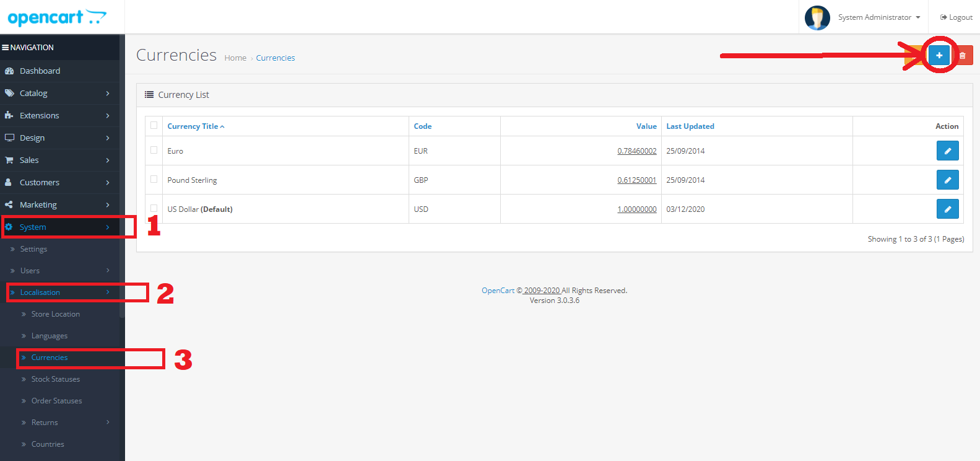Expand the Sales menu chevron
Viewport: 980px width, 461px height.
coord(108,160)
